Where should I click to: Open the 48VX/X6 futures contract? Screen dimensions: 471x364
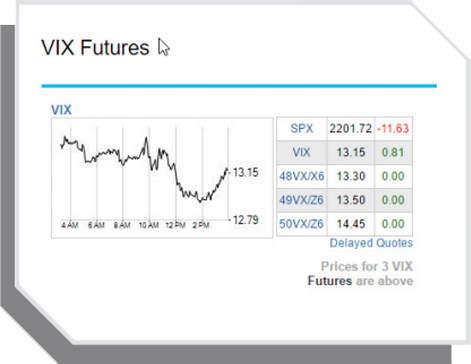pos(301,176)
